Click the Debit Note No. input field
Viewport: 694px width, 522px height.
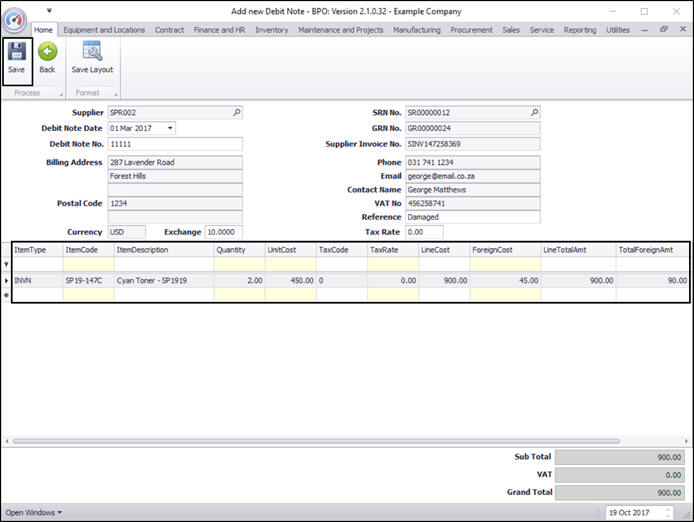pyautogui.click(x=175, y=144)
